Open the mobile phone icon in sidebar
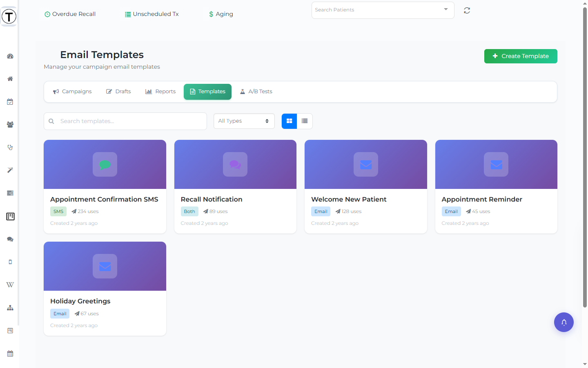The image size is (588, 368). coord(10,262)
